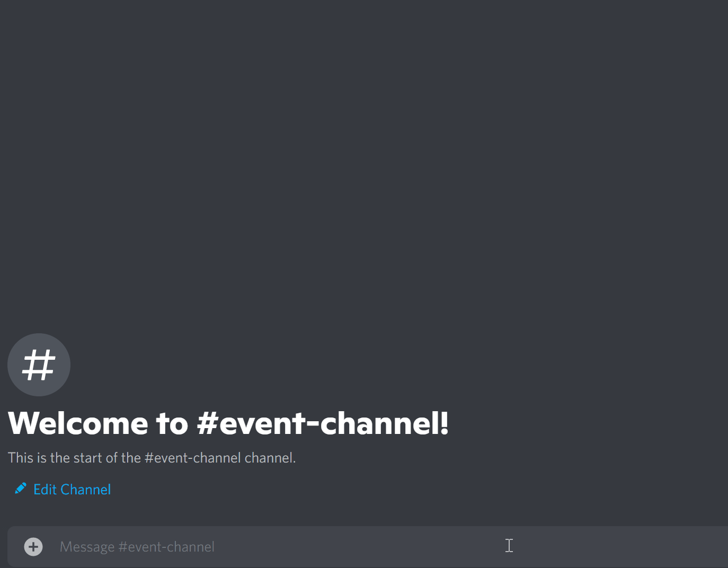Screen dimensions: 728x568
Task: Click #event-channel mention in the description line
Action: click(193, 458)
